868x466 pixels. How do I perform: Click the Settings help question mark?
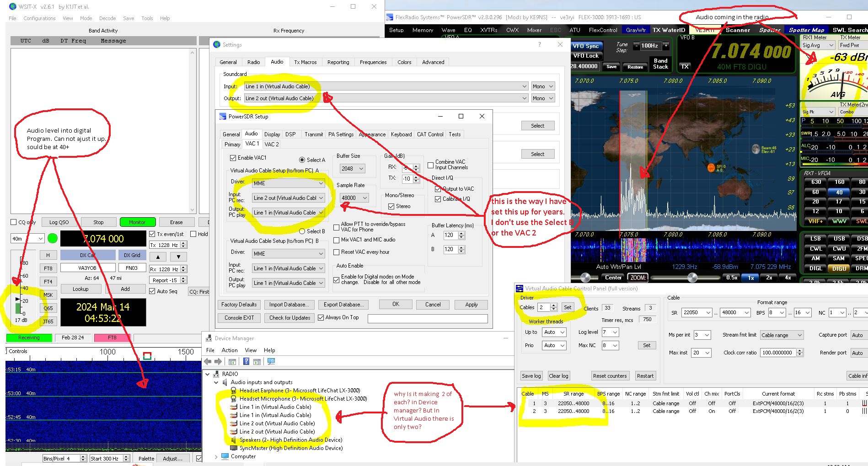point(540,44)
